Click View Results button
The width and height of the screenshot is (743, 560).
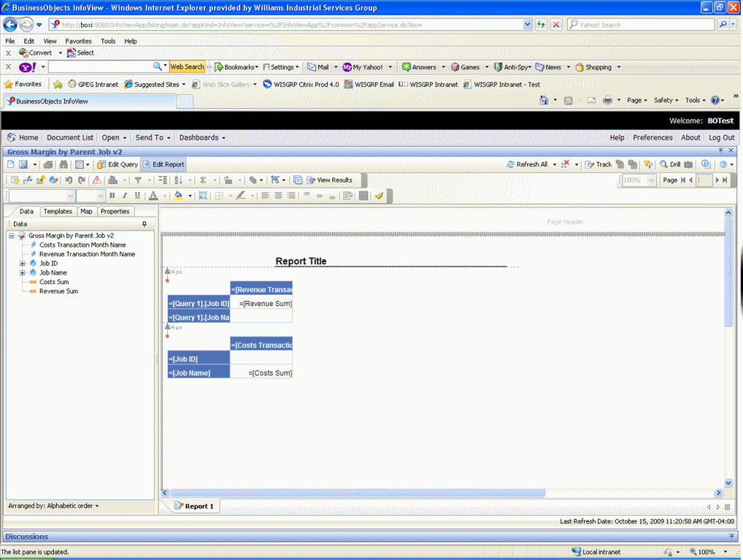(330, 180)
